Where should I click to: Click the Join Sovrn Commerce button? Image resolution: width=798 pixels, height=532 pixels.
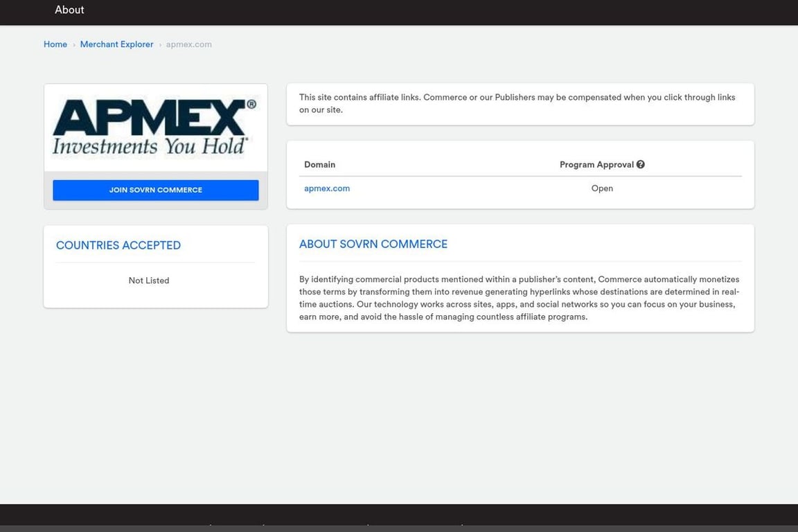156,190
